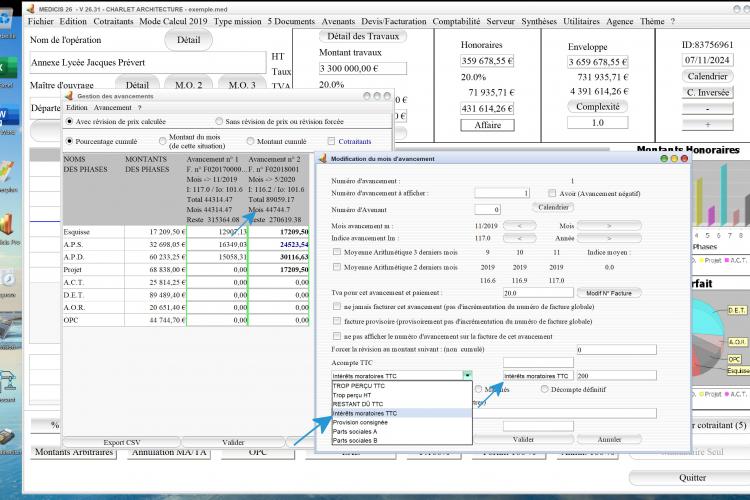Viewport: 750px width, 500px height.
Task: Open the Utilitaires menu
Action: pyautogui.click(x=581, y=22)
